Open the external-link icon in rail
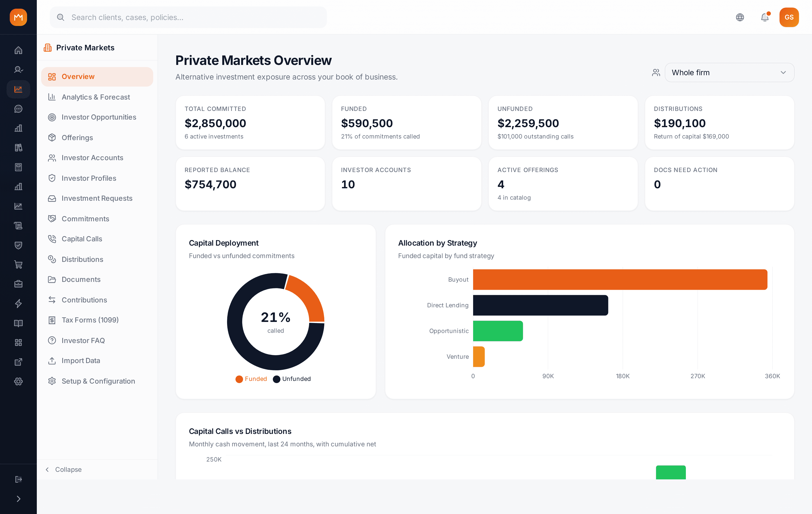This screenshot has width=812, height=514. pyautogui.click(x=18, y=362)
